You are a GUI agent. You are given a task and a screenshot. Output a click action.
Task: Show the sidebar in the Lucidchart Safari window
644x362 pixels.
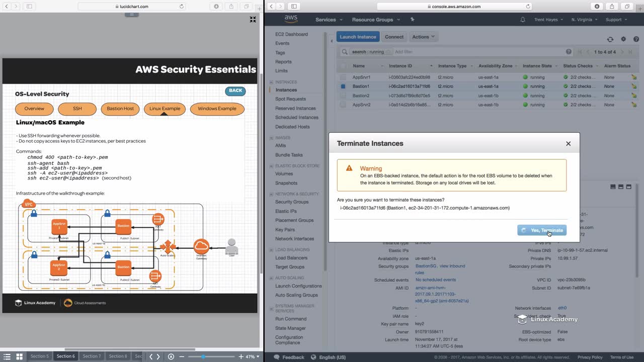click(x=29, y=7)
